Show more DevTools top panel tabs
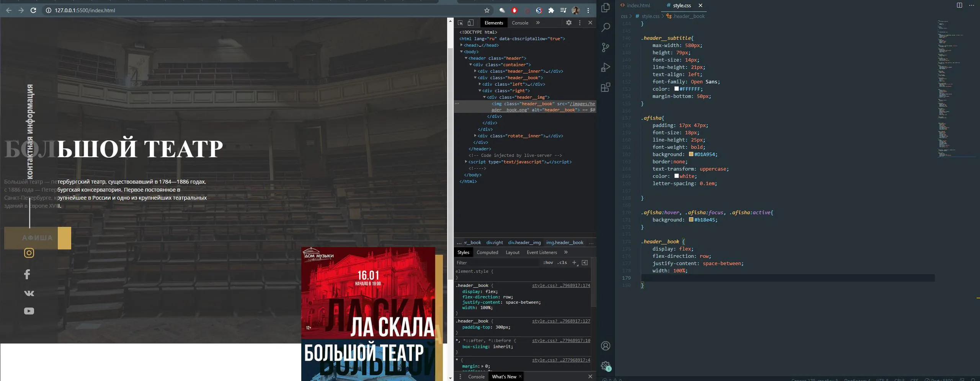Screen dimensions: 980x381 pyautogui.click(x=538, y=23)
